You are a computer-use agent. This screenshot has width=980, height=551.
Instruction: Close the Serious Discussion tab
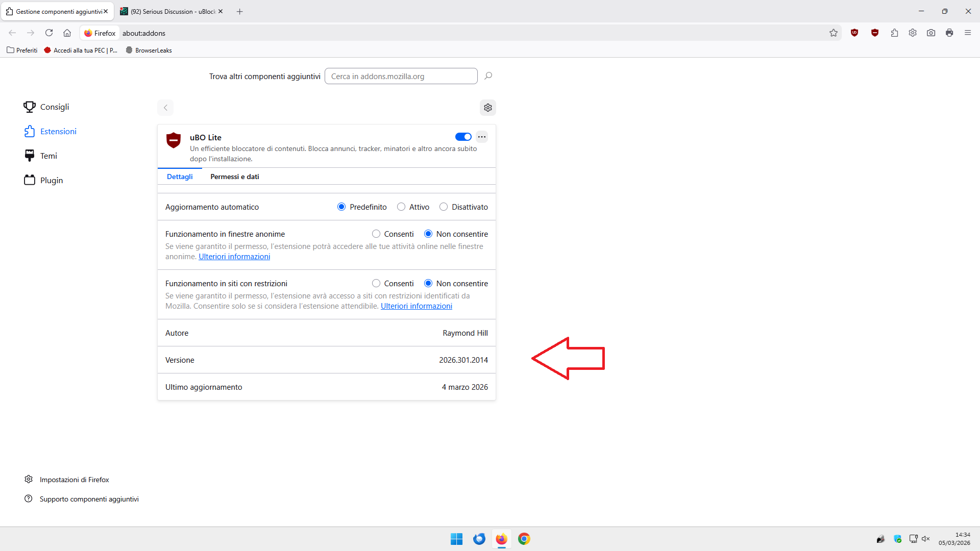pyautogui.click(x=220, y=11)
